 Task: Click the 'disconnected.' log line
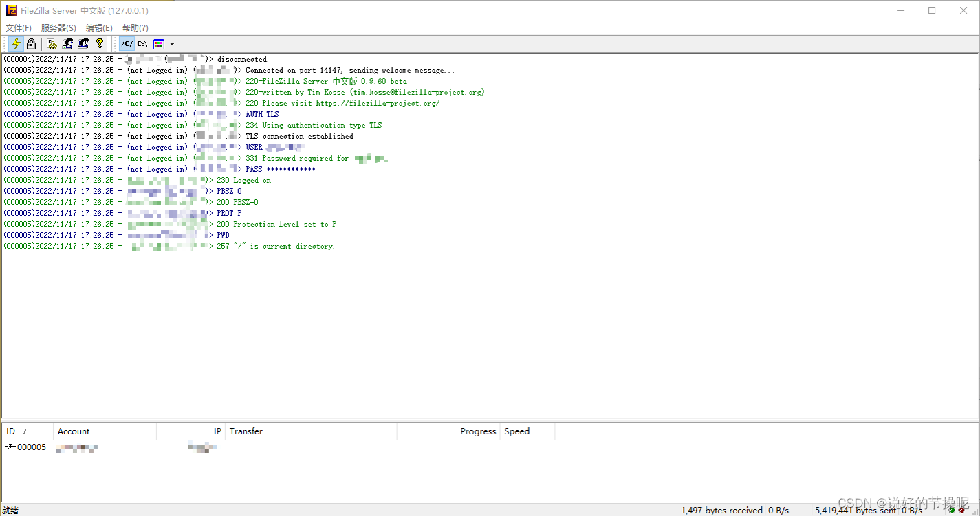[x=135, y=59]
